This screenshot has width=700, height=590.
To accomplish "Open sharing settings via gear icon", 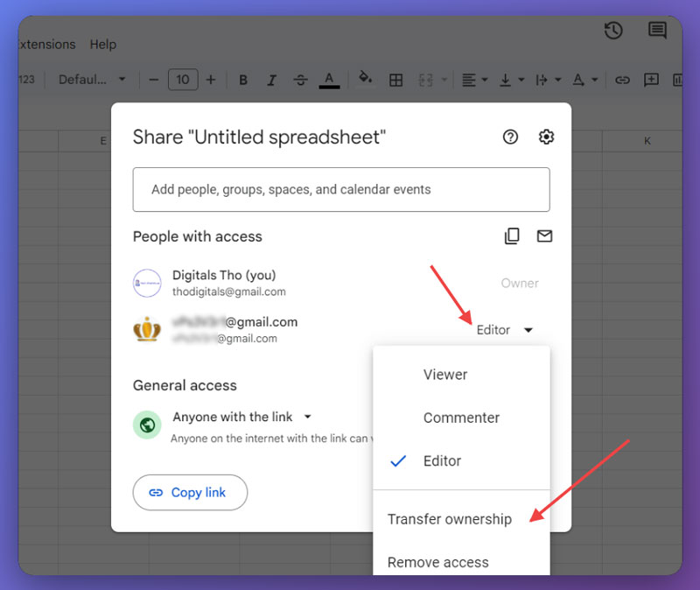I will [x=546, y=137].
